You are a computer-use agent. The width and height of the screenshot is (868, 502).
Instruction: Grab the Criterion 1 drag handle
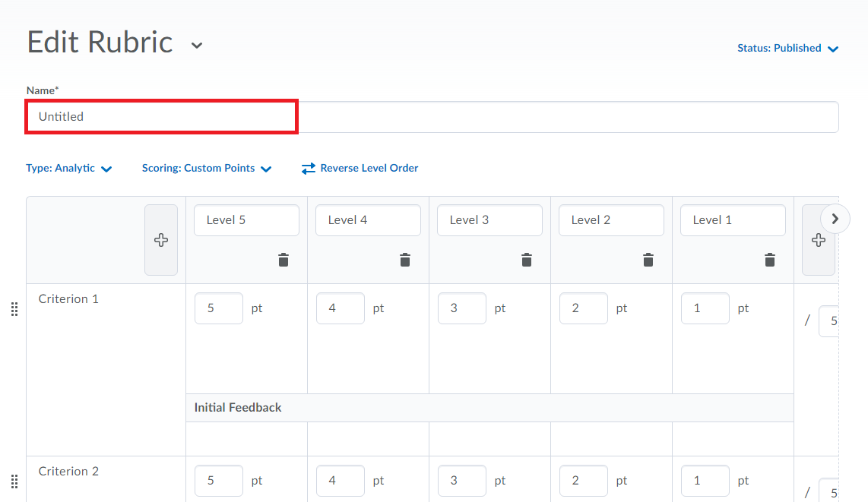click(14, 309)
